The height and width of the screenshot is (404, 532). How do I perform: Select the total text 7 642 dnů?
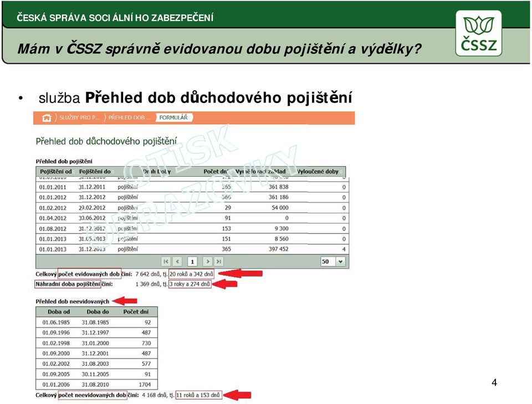click(147, 274)
